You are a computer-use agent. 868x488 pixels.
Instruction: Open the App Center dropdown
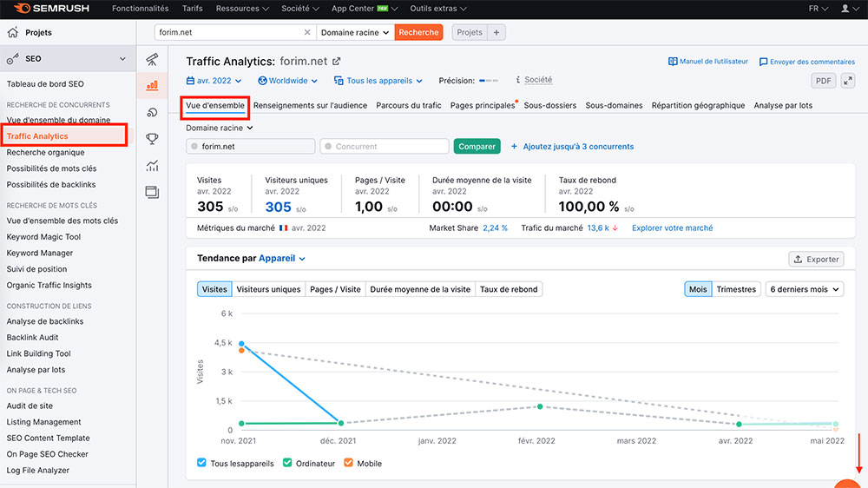(365, 9)
